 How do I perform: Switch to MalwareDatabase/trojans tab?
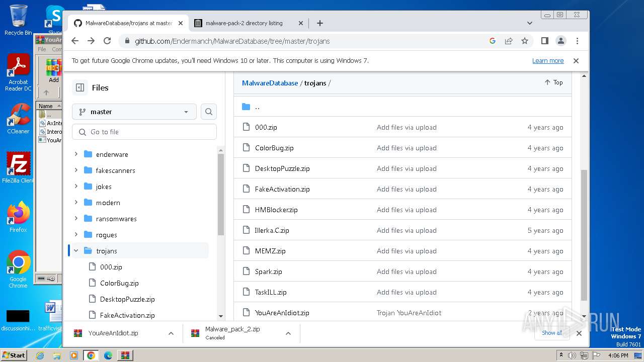pyautogui.click(x=129, y=23)
